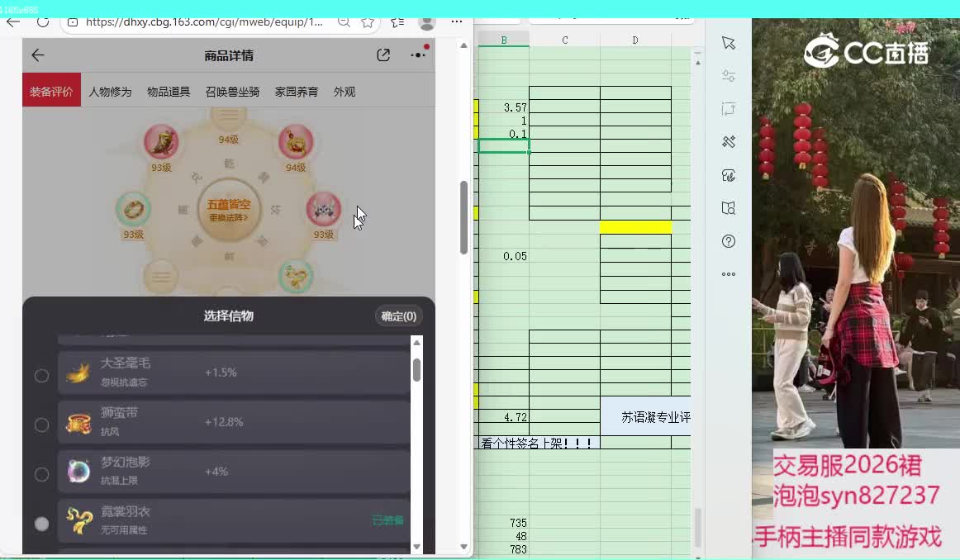Select the top-right 94级 equipment icon

[296, 142]
